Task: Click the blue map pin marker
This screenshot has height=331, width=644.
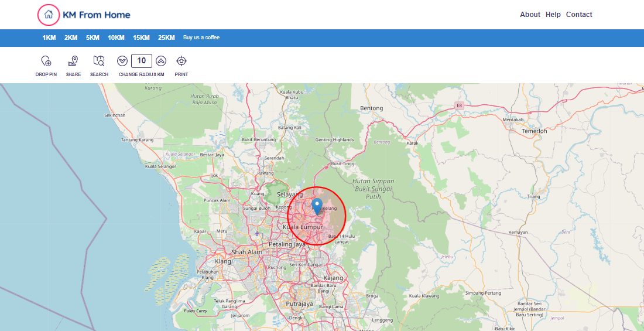Action: point(317,206)
